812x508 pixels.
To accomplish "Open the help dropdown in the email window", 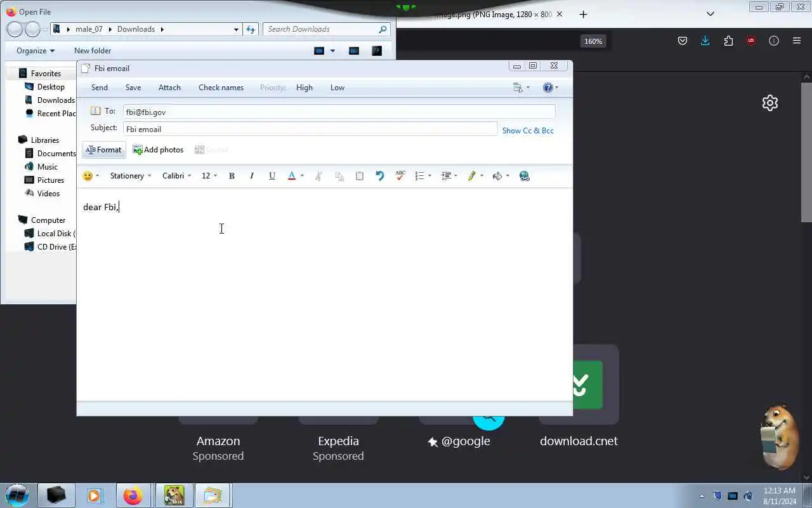I will [551, 88].
